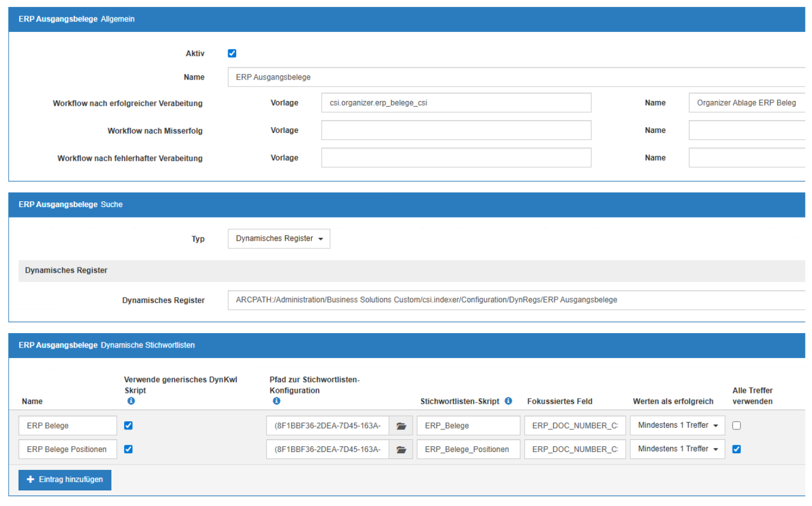Image resolution: width=812 pixels, height=506 pixels.
Task: Enable Alle Treffer verwenden for ERP Belege
Action: tap(737, 426)
